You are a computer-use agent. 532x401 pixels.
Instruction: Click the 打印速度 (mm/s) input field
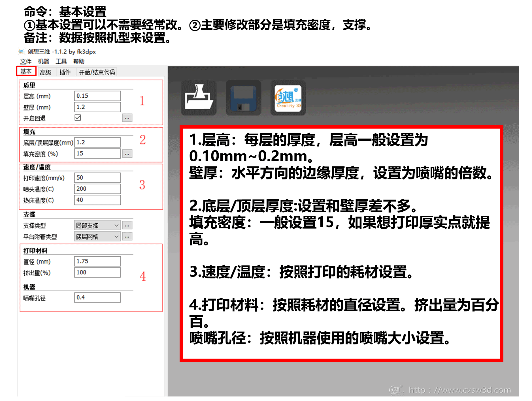coord(97,178)
